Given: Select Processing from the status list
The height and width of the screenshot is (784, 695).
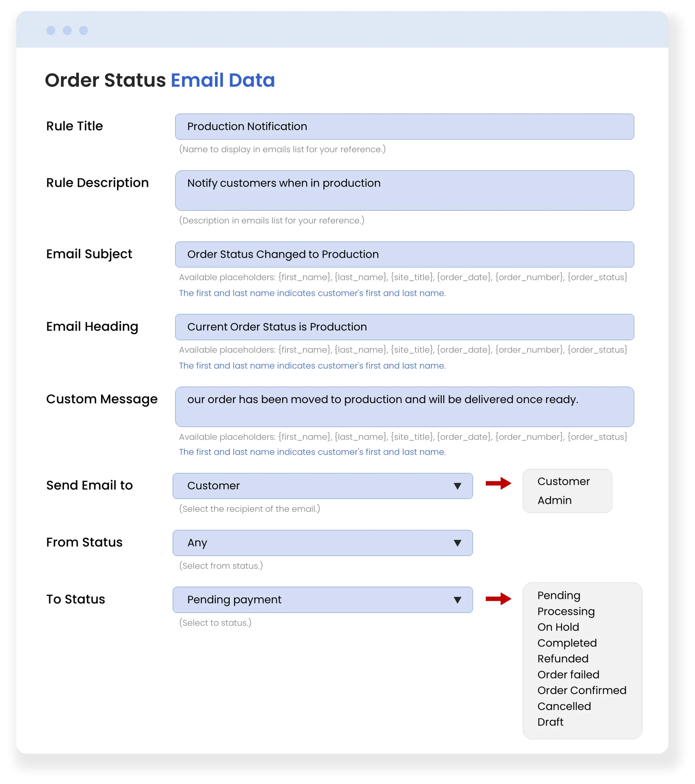Looking at the screenshot, I should pyautogui.click(x=566, y=611).
